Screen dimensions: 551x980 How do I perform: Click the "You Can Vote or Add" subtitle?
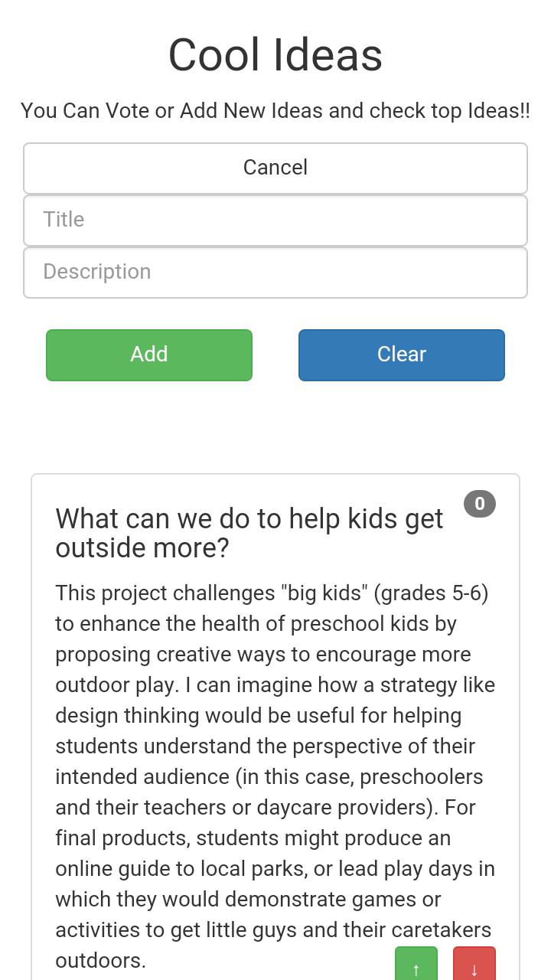275,111
